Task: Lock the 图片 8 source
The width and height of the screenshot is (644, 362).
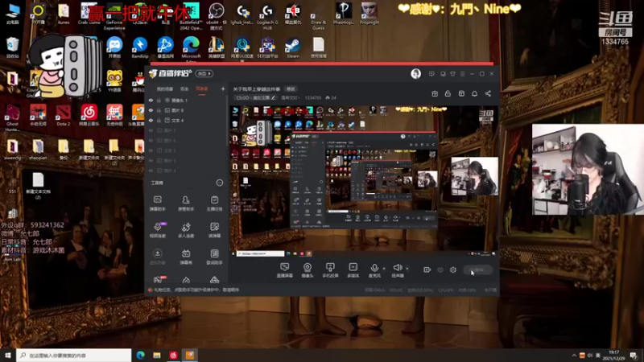Action: point(159,110)
